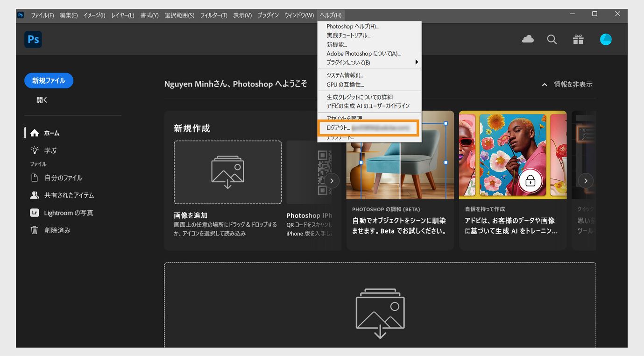Choose Adobe Photoshop について(A)...
This screenshot has height=356, width=644.
click(x=369, y=54)
